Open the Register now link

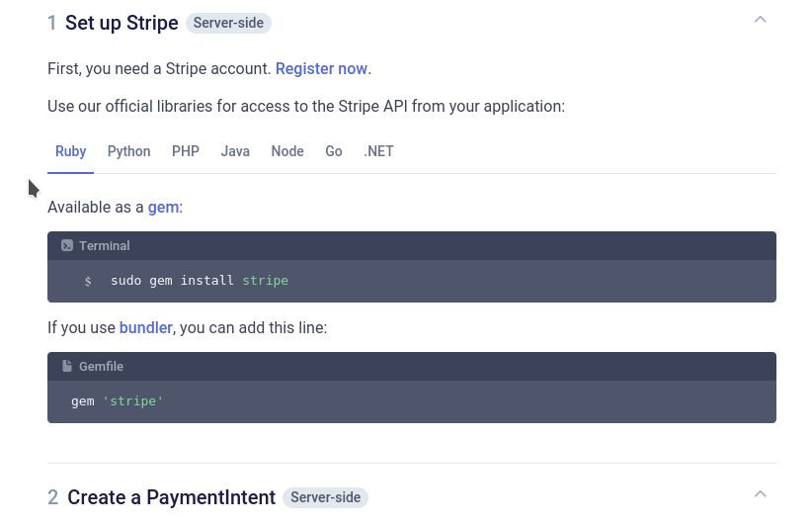(x=321, y=68)
